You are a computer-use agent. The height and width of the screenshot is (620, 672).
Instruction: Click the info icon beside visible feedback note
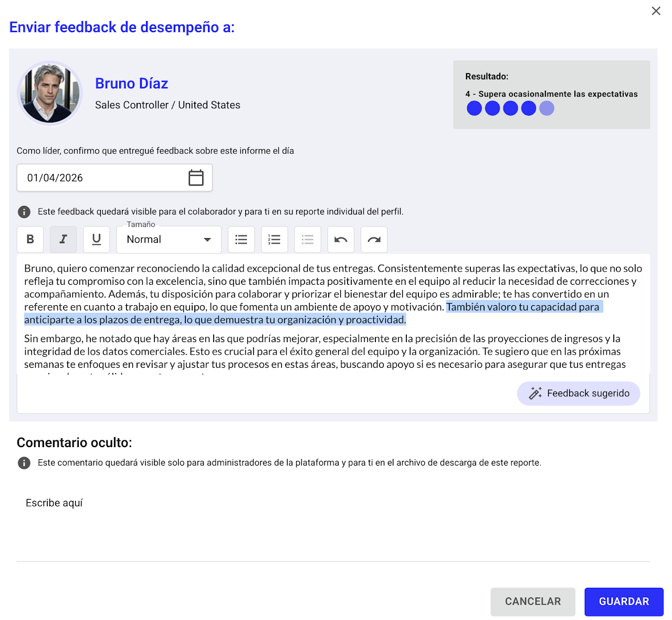(x=24, y=212)
